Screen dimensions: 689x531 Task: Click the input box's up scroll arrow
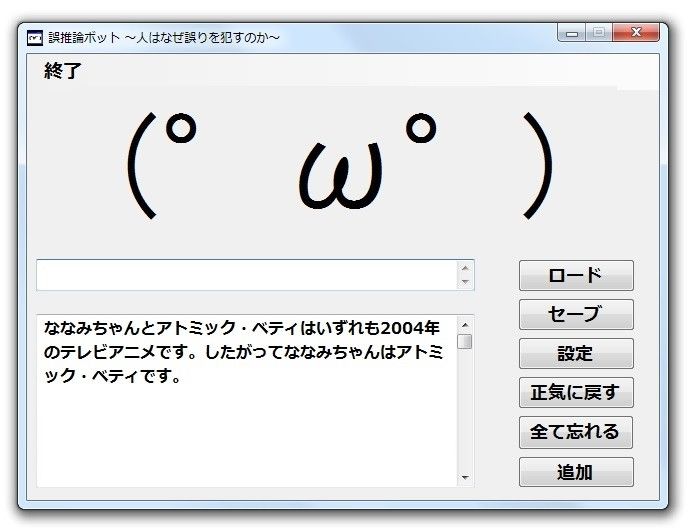[464, 268]
